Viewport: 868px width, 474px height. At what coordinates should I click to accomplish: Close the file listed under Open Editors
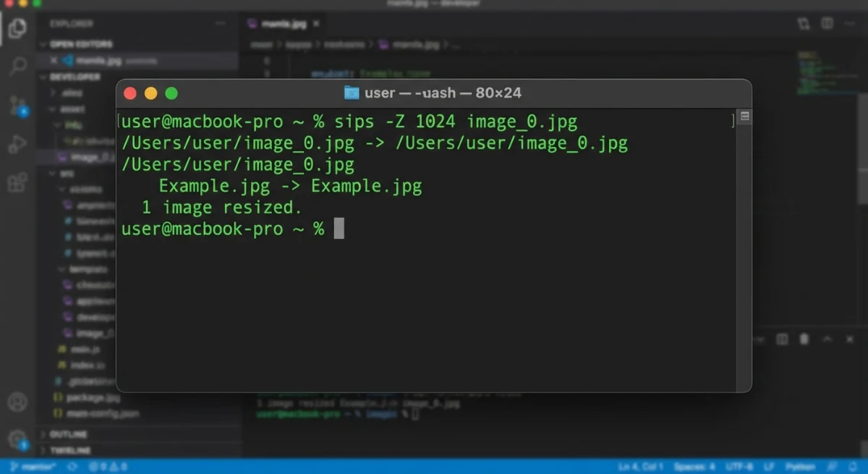pos(54,61)
